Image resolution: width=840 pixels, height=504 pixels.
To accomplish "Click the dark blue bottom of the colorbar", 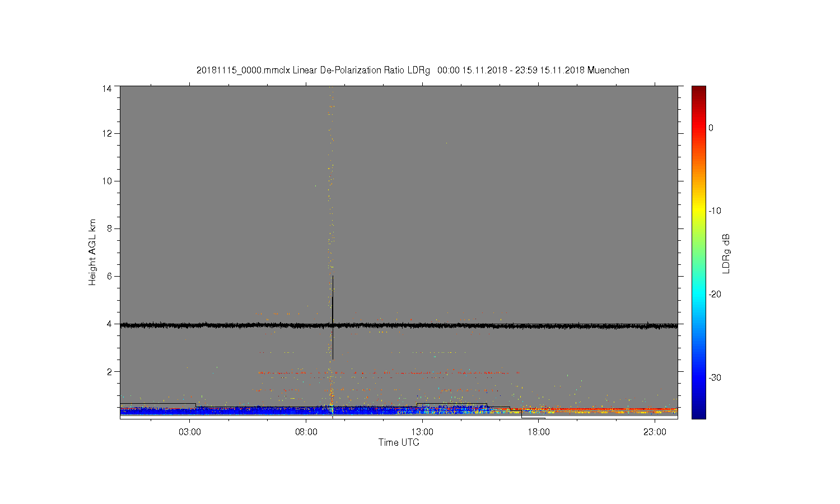I will coord(699,413).
